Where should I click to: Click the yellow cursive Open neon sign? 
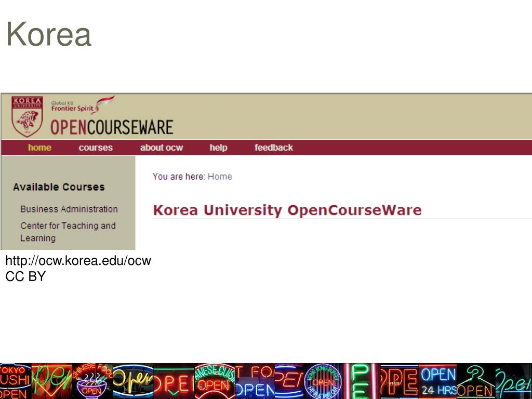[x=133, y=381]
